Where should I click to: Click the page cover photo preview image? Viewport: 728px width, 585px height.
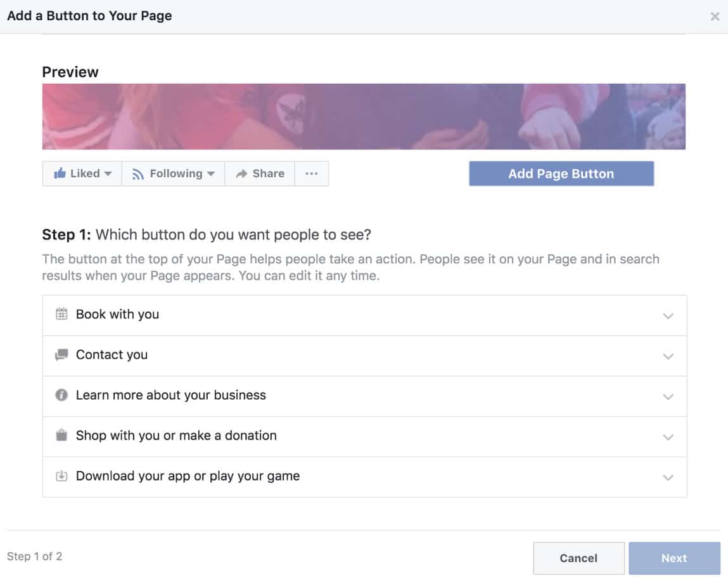click(x=364, y=116)
